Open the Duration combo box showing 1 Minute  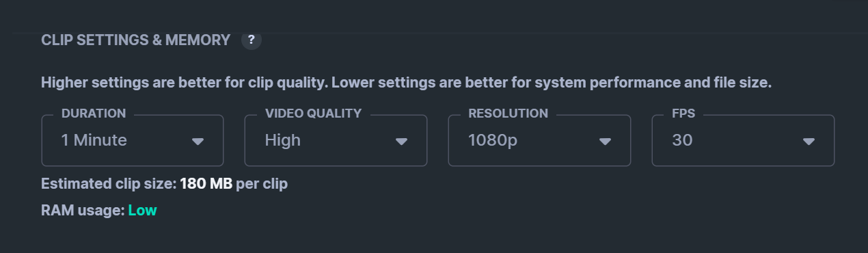click(x=133, y=140)
